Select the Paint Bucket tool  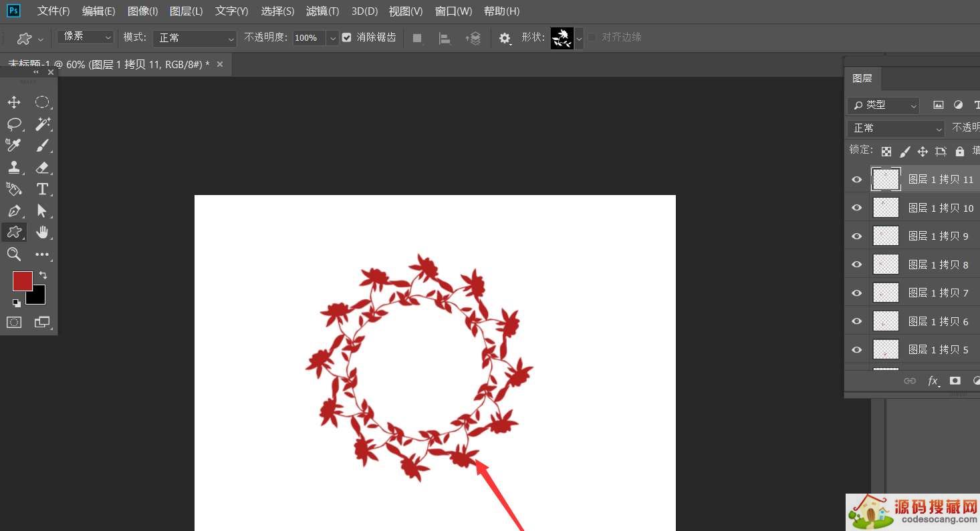coord(14,189)
